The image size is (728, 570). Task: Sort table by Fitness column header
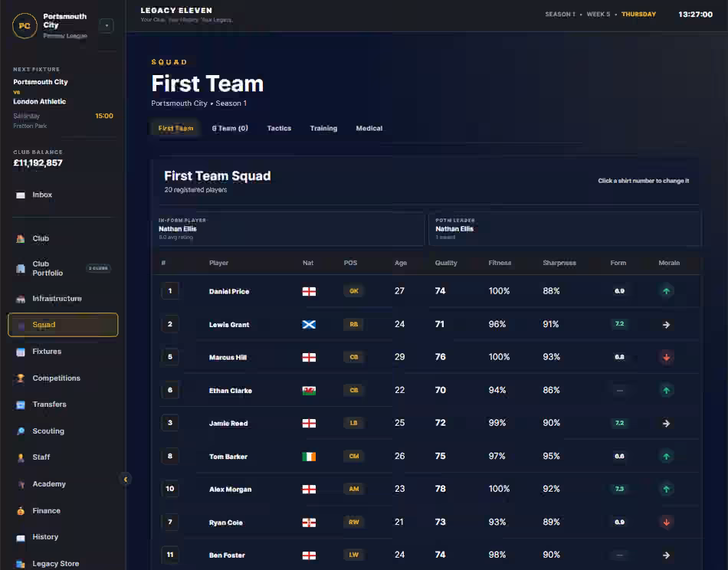(500, 263)
